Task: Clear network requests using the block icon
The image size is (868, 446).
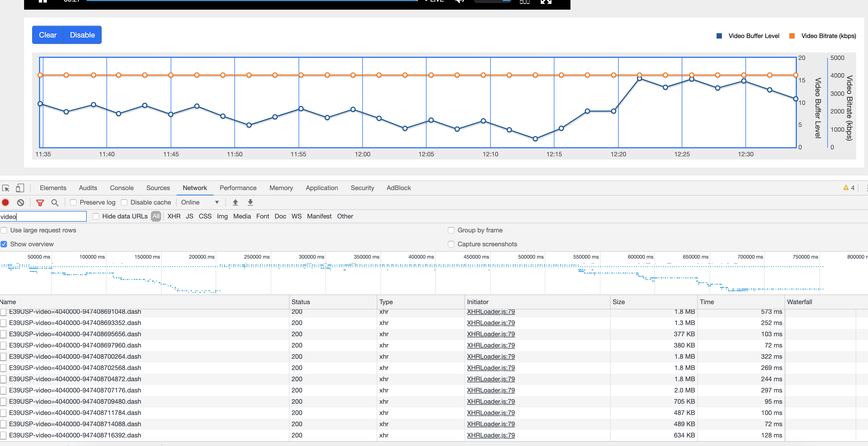Action: [21, 202]
